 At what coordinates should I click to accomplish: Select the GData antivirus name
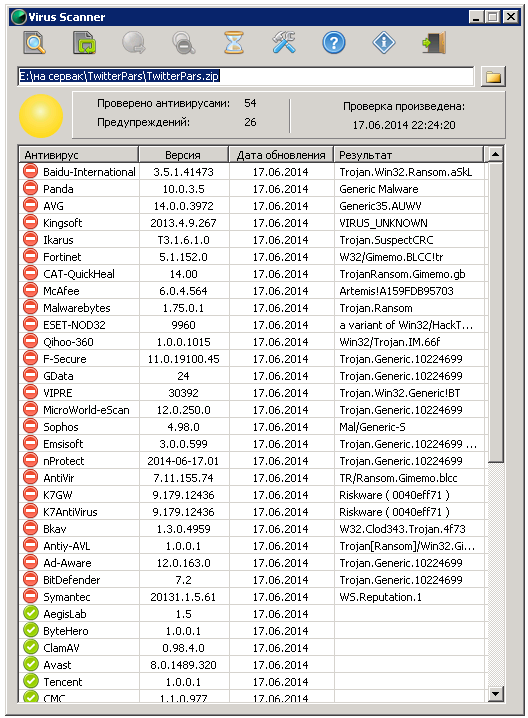(58, 376)
